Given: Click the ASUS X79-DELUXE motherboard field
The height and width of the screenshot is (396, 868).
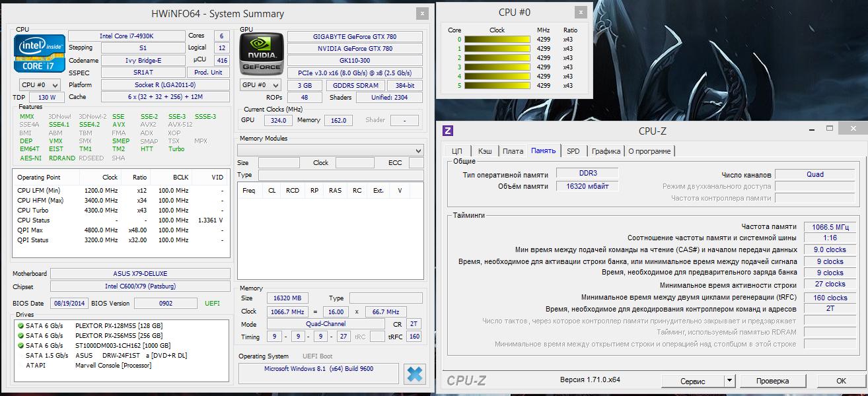Looking at the screenshot, I should 140,273.
